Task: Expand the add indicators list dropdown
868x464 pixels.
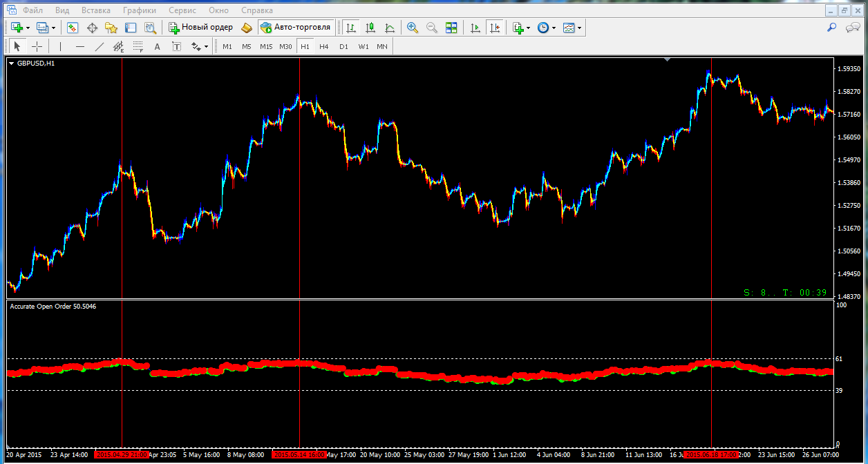Action: coord(529,28)
